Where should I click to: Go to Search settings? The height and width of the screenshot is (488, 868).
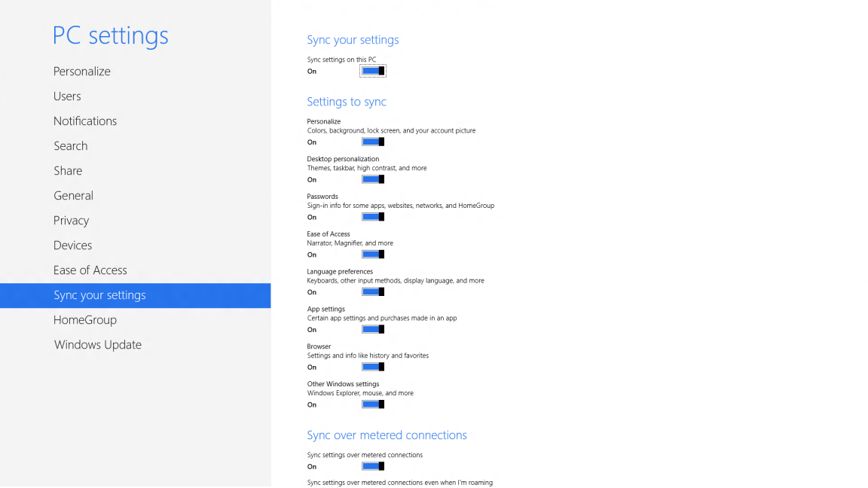71,145
